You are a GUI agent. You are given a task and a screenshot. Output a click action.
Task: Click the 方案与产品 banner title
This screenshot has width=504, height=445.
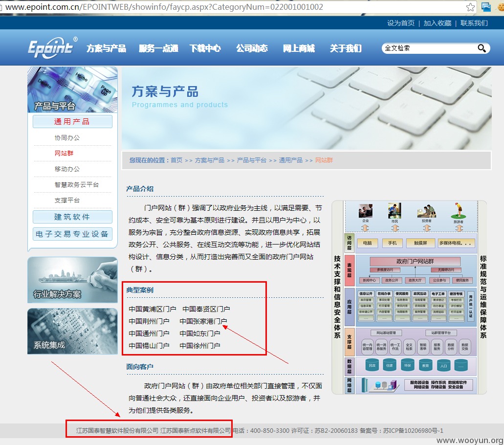click(165, 91)
